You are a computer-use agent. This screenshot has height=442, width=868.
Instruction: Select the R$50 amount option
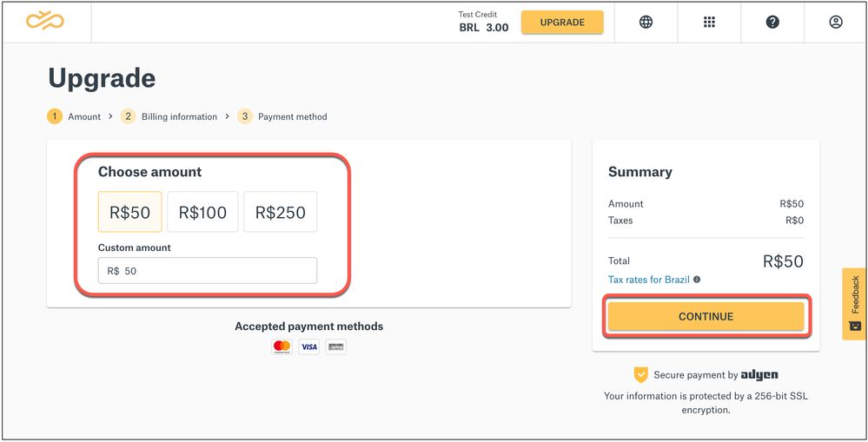pos(130,212)
